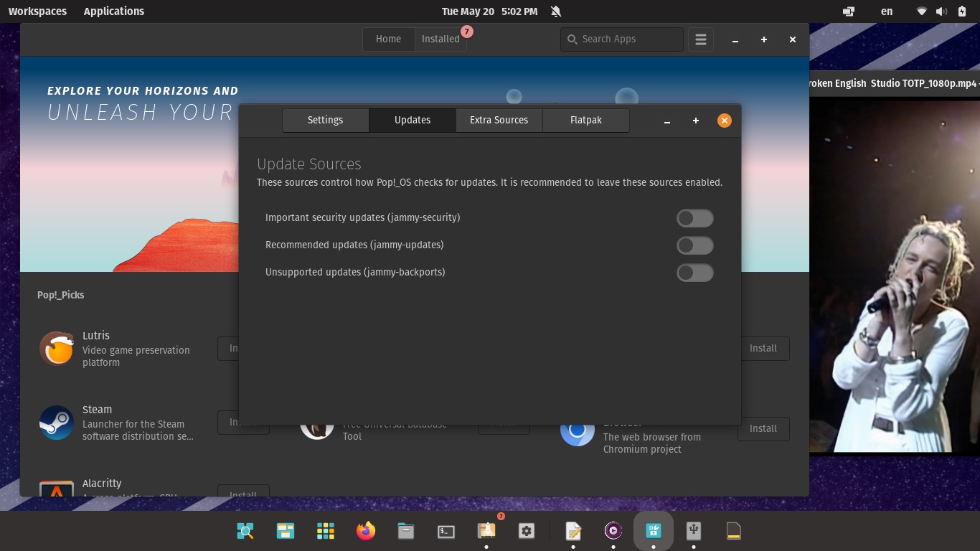980x551 pixels.
Task: Click the Steam app icon
Action: [x=56, y=423]
